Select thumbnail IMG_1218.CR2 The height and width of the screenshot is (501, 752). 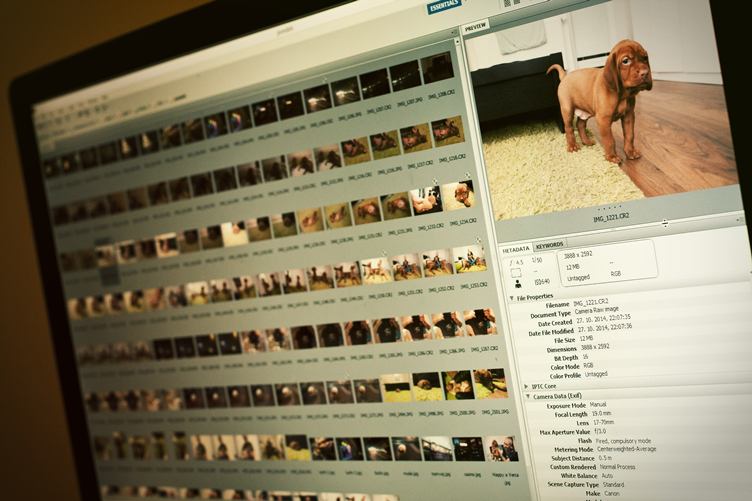click(447, 131)
